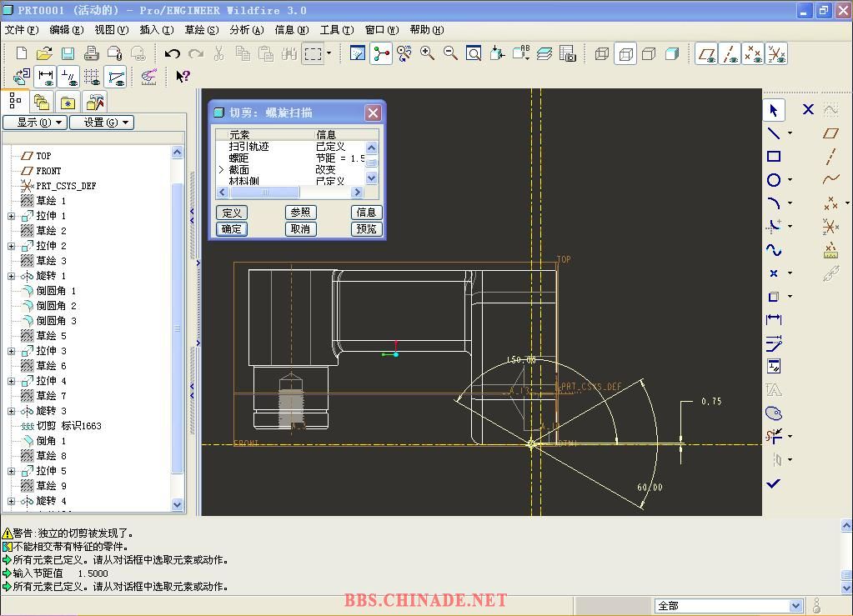Open the 设置 dropdown in model tree
This screenshot has height=616, width=853.
tap(102, 123)
